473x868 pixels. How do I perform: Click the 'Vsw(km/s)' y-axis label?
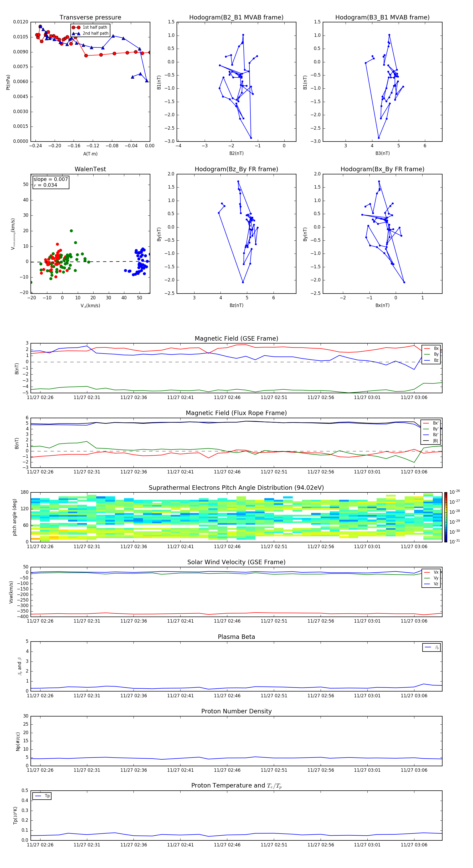11,592
